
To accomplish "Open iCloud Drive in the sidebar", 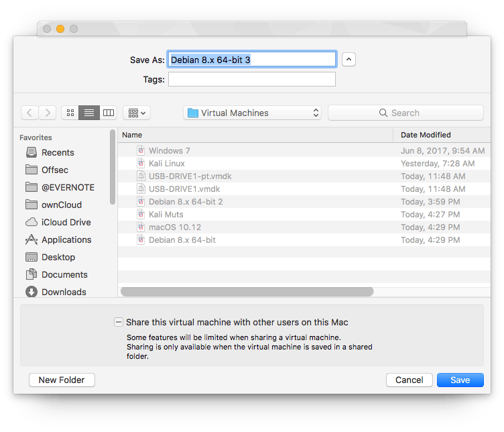I will point(66,222).
